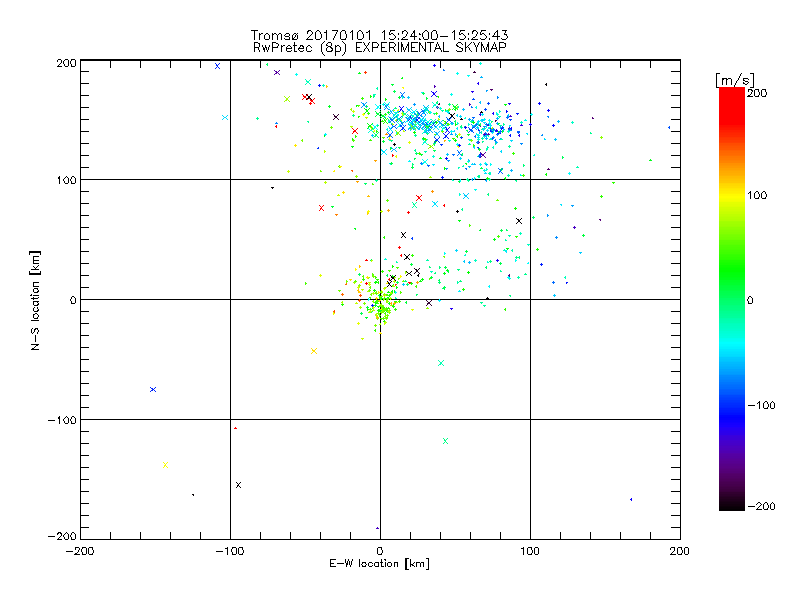Select the yellow X marker at bottom-left of plot
Screen dimensions: 800x600
pos(165,465)
